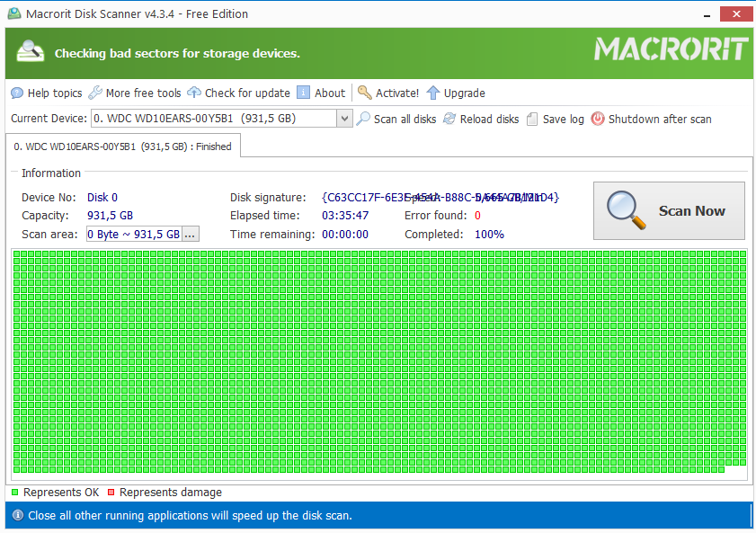The height and width of the screenshot is (533, 756).
Task: Click the Activate key icon
Action: [364, 93]
